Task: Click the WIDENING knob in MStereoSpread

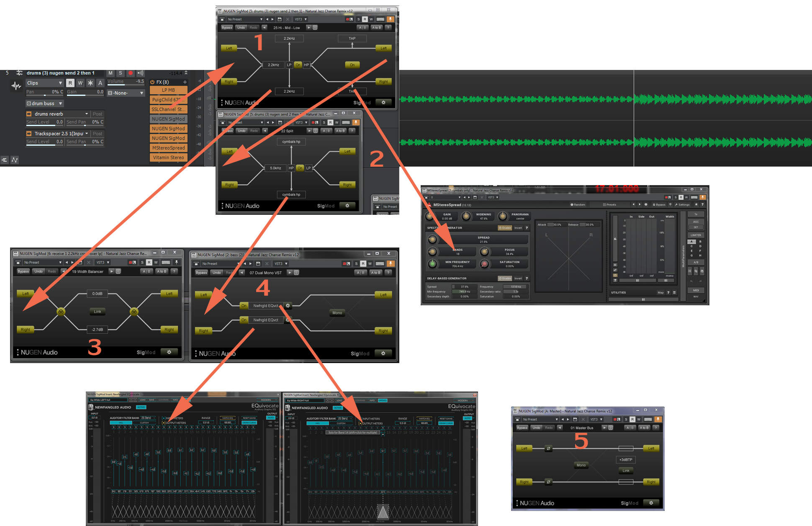Action: [x=466, y=216]
